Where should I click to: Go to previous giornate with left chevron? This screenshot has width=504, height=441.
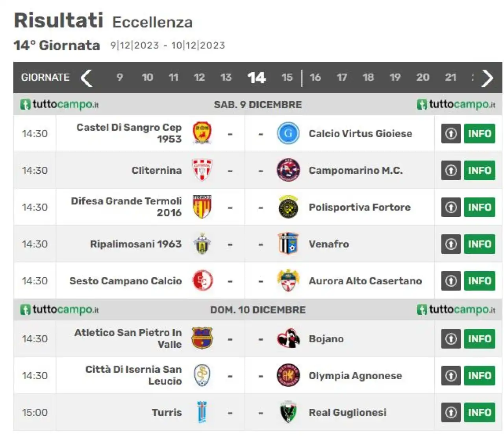86,78
